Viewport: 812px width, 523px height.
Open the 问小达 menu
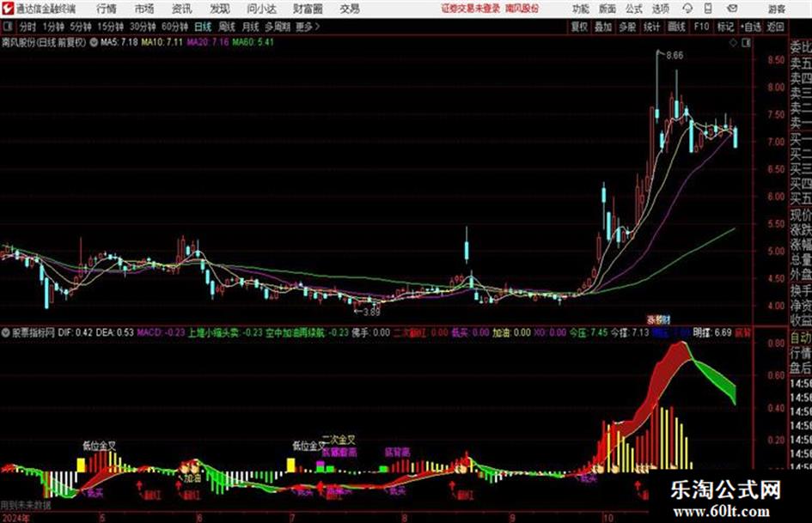tap(261, 9)
